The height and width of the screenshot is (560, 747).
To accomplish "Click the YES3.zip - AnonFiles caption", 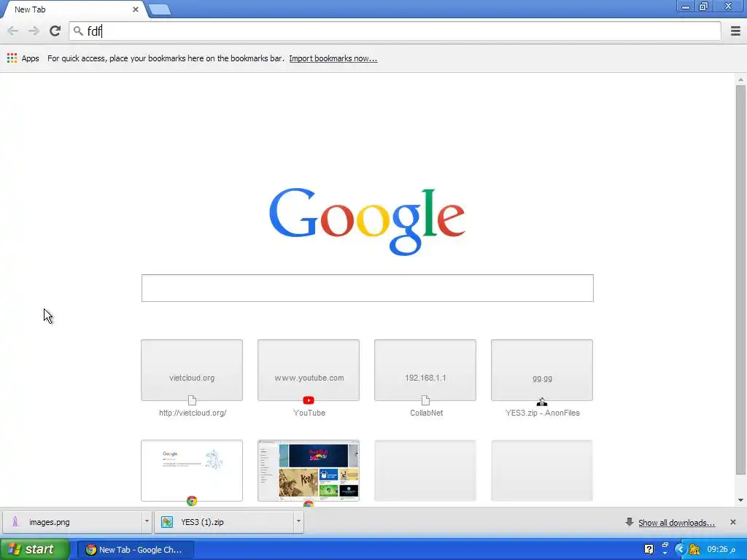I will (x=542, y=413).
